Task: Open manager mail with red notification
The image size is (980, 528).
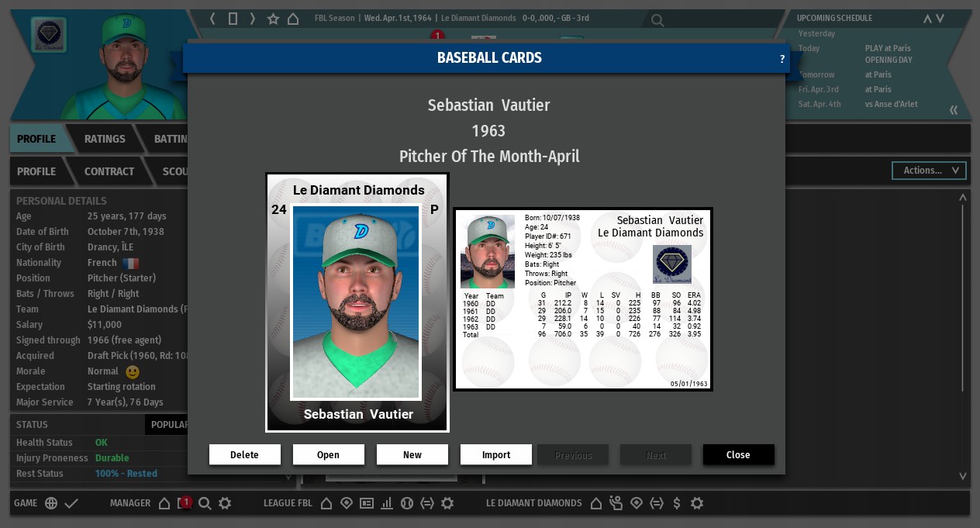Action: coord(185,503)
